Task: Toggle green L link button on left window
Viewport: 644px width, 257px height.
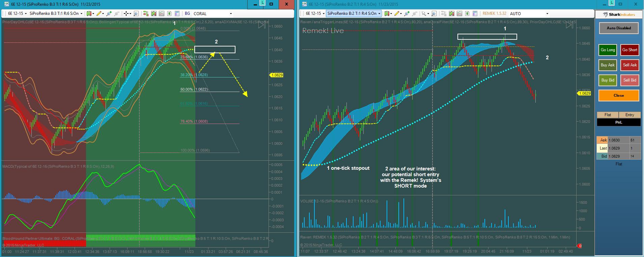Action: tap(262, 3)
